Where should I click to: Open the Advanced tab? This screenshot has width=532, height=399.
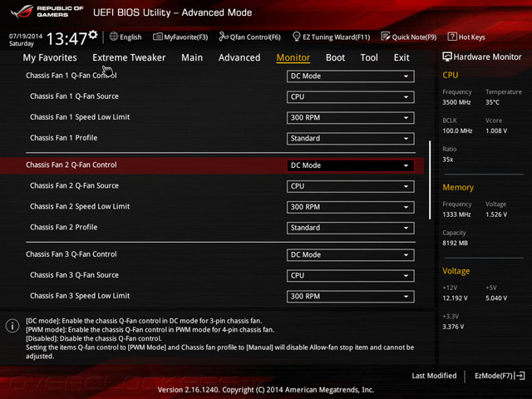(x=239, y=57)
